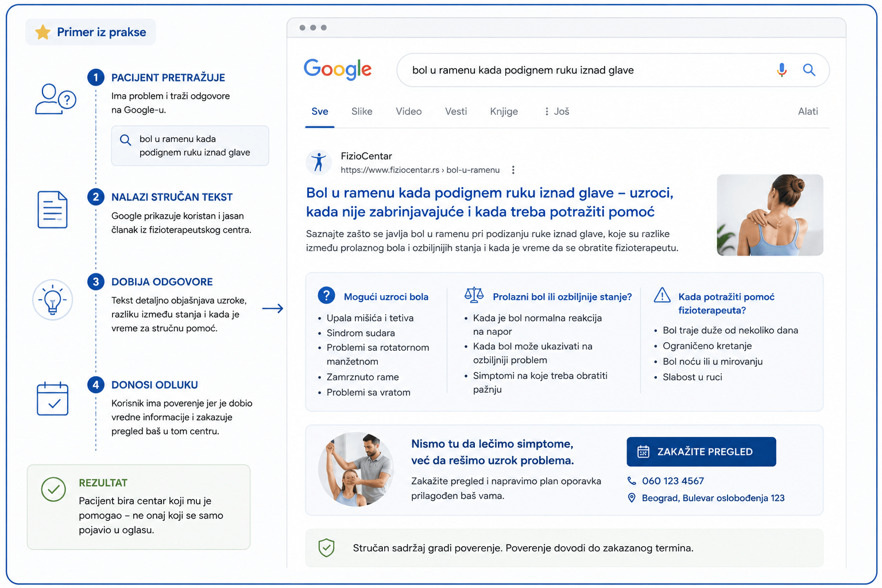882x588 pixels.
Task: Click the location pin icon by Beograd address
Action: (x=632, y=498)
